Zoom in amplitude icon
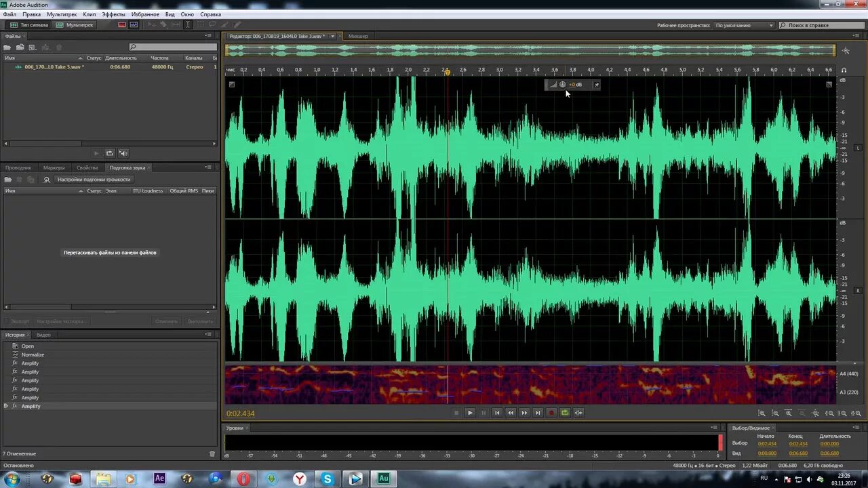 pyautogui.click(x=762, y=413)
